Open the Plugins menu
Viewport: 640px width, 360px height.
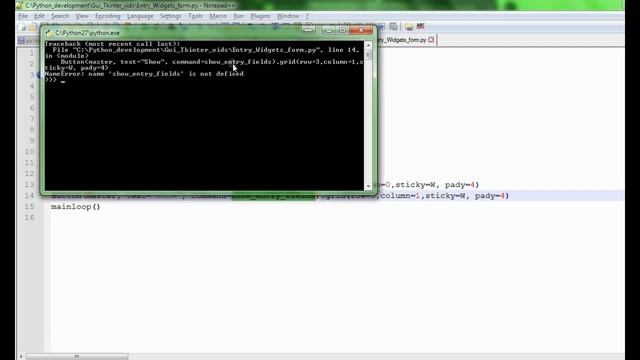[x=260, y=16]
